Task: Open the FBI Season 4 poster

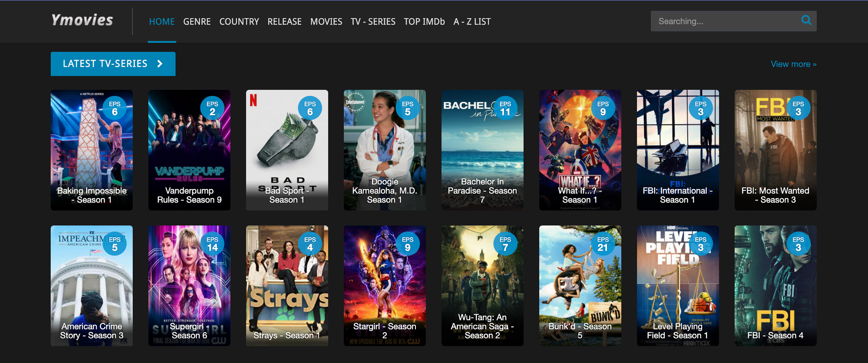Action: [775, 285]
